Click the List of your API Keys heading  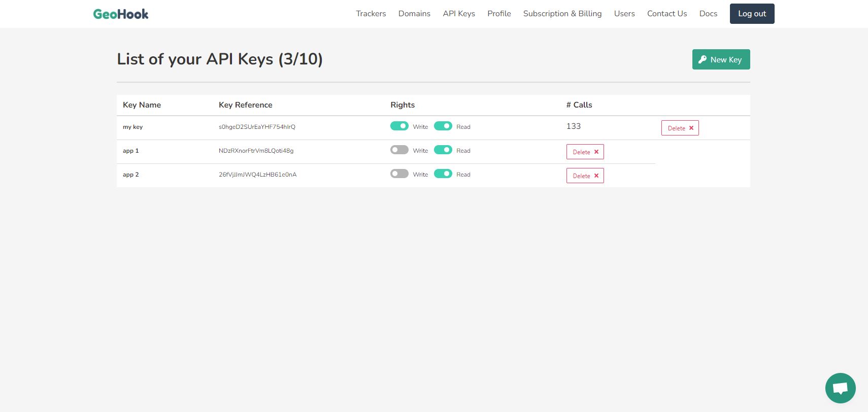[x=220, y=59]
